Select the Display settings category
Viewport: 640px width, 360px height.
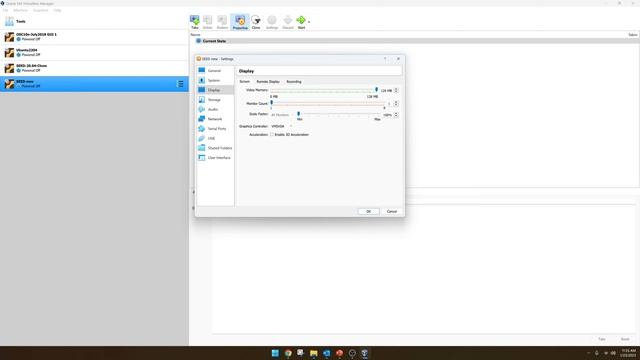tap(215, 90)
